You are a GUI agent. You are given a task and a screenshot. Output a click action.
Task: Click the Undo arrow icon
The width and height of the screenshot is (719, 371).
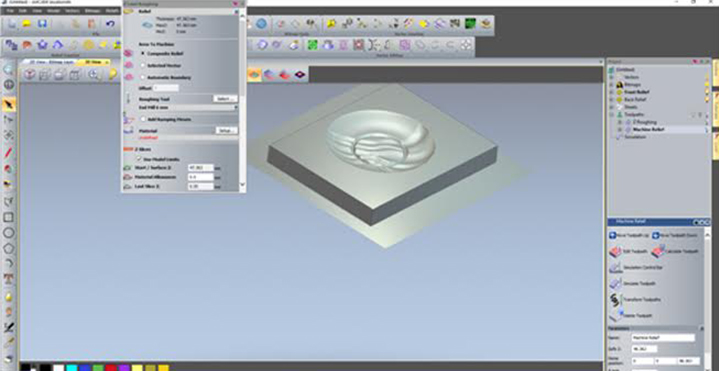click(x=110, y=23)
